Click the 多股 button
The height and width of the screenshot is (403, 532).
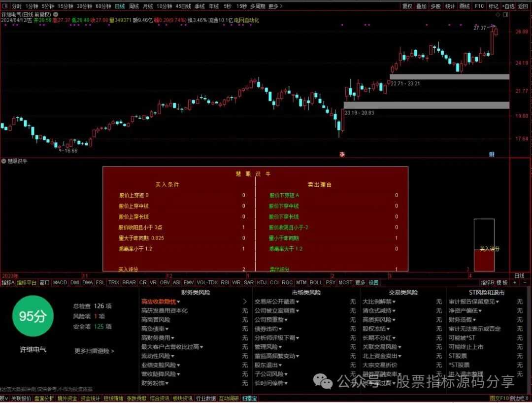pyautogui.click(x=435, y=6)
